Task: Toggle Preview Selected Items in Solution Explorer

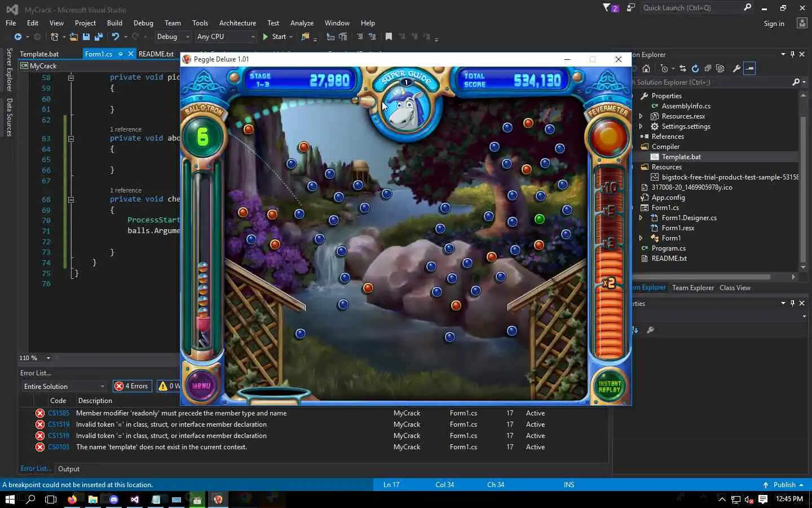Action: coord(749,68)
